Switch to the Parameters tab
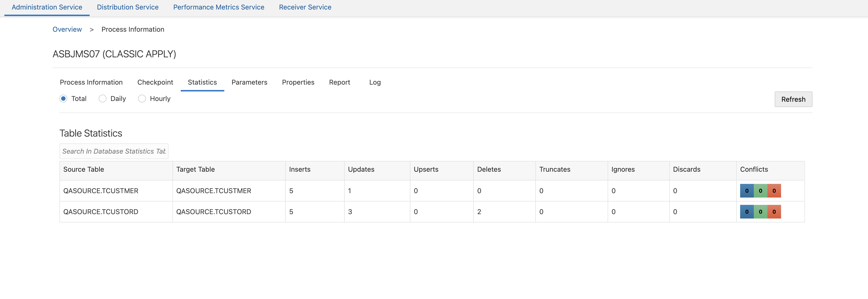Screen dimensions: 868x299 pos(249,82)
